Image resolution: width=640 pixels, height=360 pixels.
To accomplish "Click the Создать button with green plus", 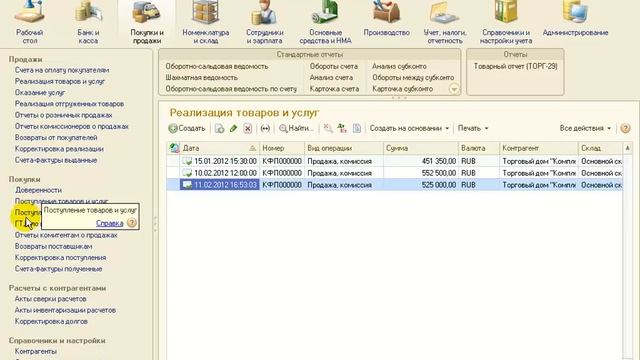I will (x=187, y=128).
